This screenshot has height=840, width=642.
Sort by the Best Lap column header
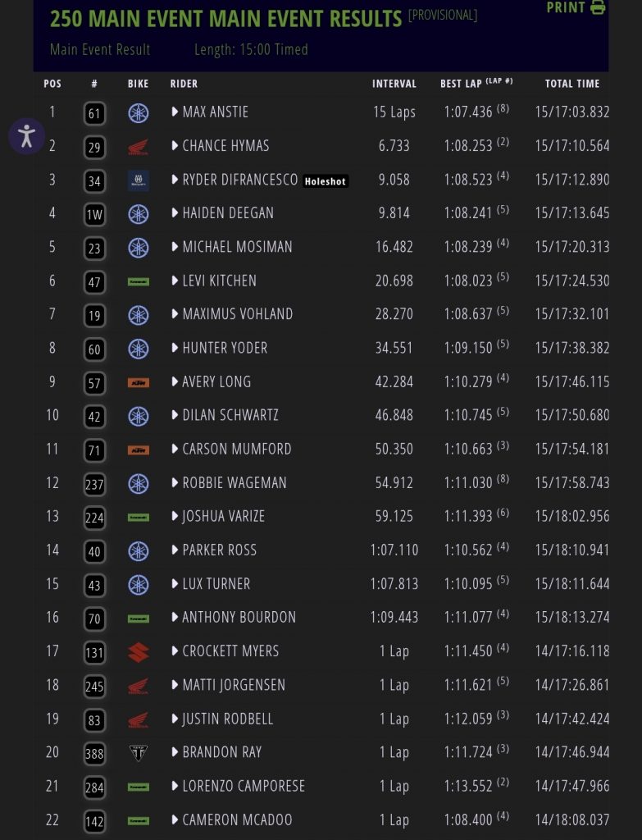(476, 84)
